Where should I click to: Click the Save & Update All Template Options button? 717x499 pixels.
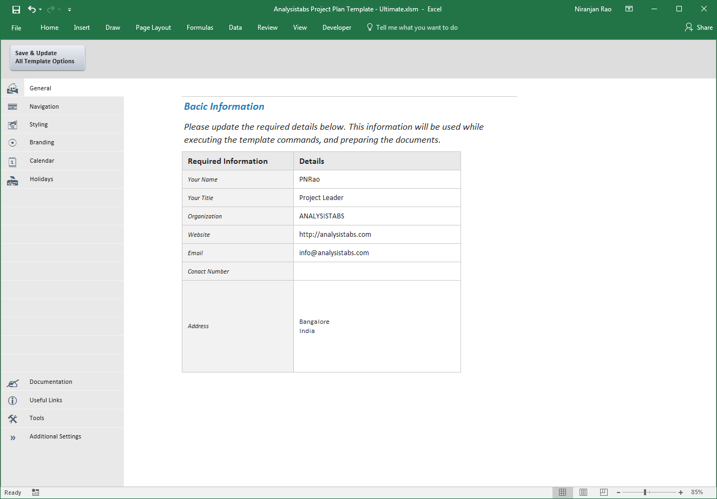(47, 58)
